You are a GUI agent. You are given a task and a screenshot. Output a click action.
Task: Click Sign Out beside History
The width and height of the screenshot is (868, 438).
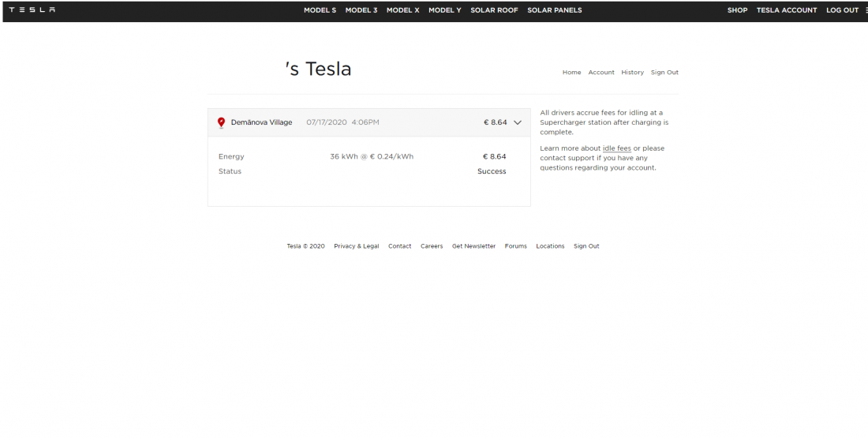click(x=664, y=73)
